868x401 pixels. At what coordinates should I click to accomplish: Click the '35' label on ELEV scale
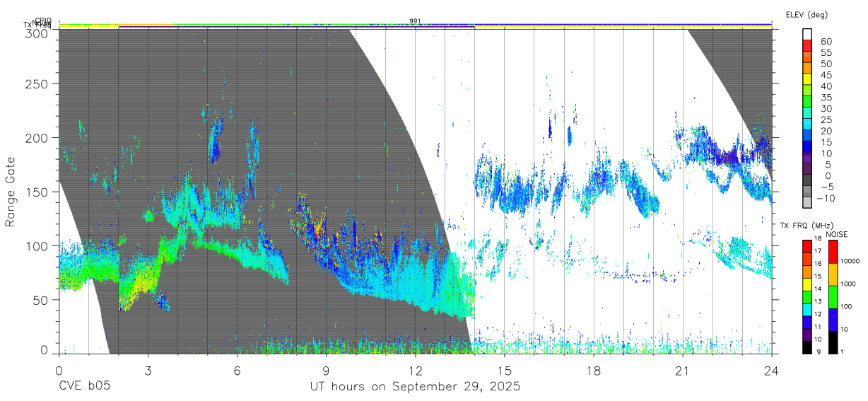tap(825, 97)
